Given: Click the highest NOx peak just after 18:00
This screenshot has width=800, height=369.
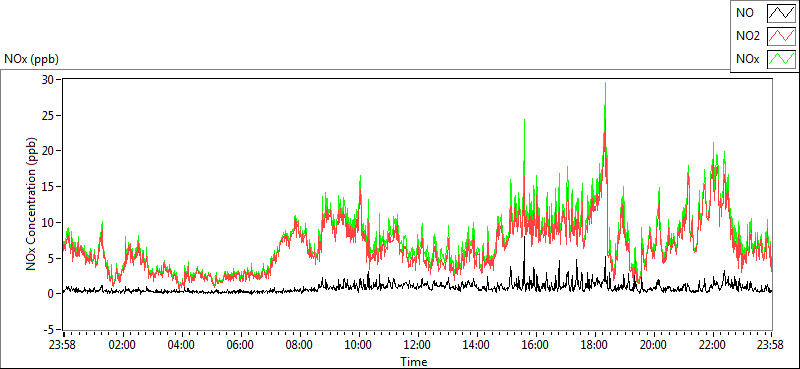Looking at the screenshot, I should click(605, 84).
